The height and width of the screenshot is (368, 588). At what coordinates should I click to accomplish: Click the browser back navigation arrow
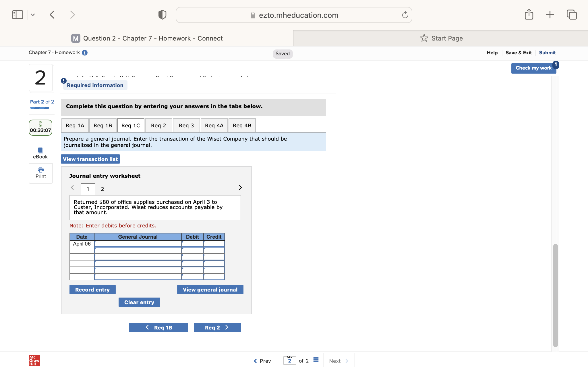pos(52,14)
